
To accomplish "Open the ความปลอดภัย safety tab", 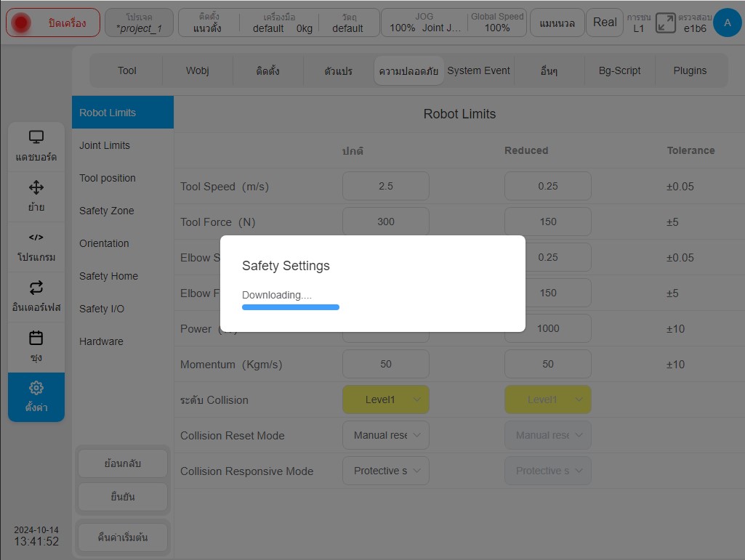I will pos(408,70).
